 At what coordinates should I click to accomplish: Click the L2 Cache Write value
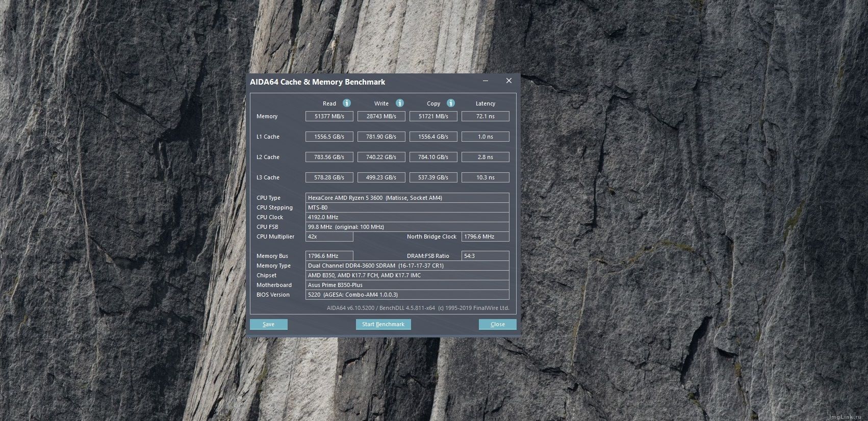[x=381, y=157]
